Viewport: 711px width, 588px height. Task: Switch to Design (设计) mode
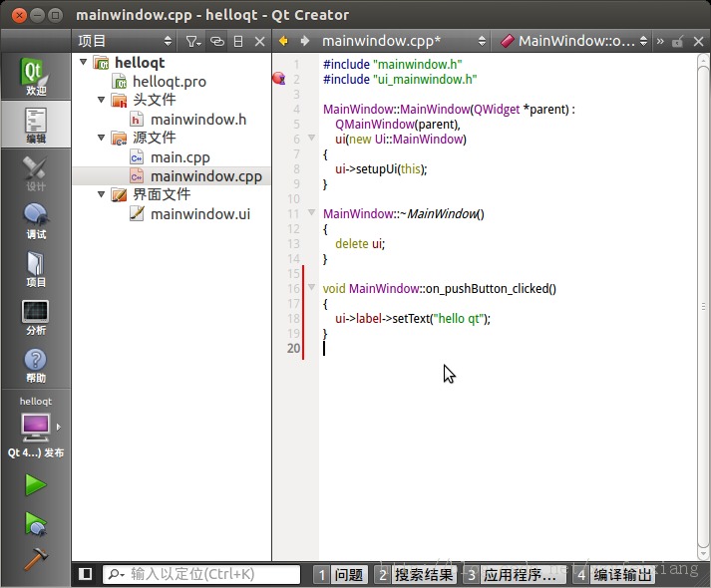(35, 173)
